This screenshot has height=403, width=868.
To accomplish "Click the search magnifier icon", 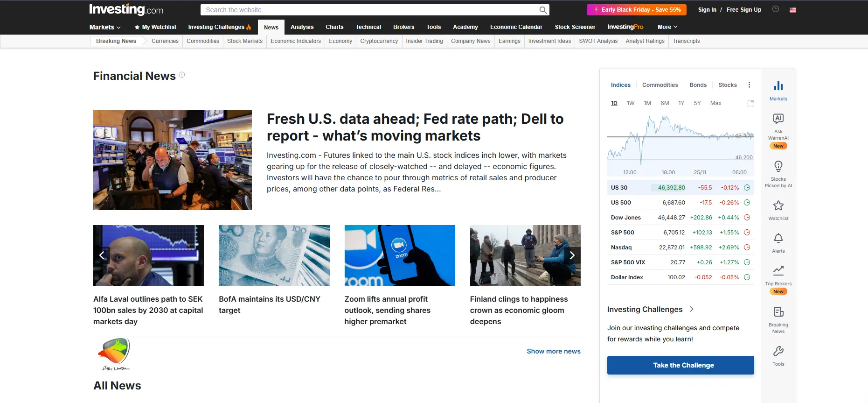I will click(543, 10).
